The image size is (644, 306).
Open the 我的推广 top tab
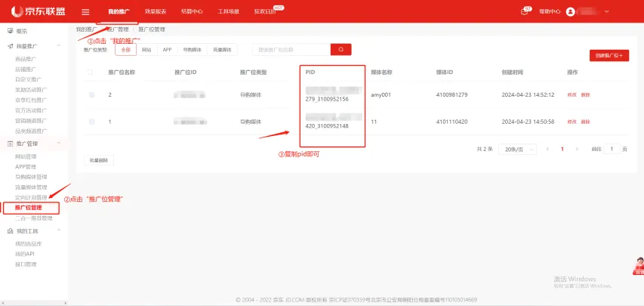point(119,11)
